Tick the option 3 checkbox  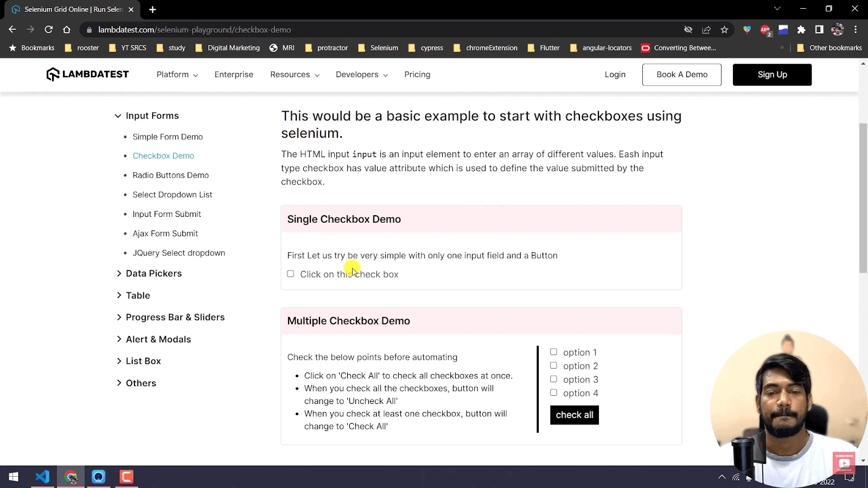[x=553, y=378]
